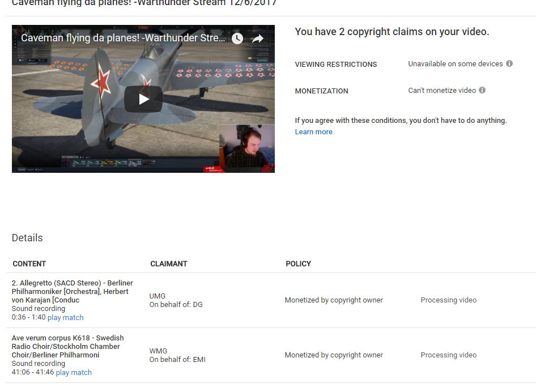Image resolution: width=536 pixels, height=392 pixels.
Task: Click the Ave verum corpus K618 content title
Action: 67,347
